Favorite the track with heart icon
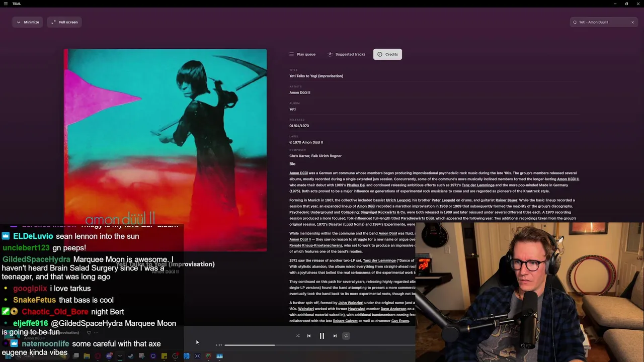 coord(89,332)
